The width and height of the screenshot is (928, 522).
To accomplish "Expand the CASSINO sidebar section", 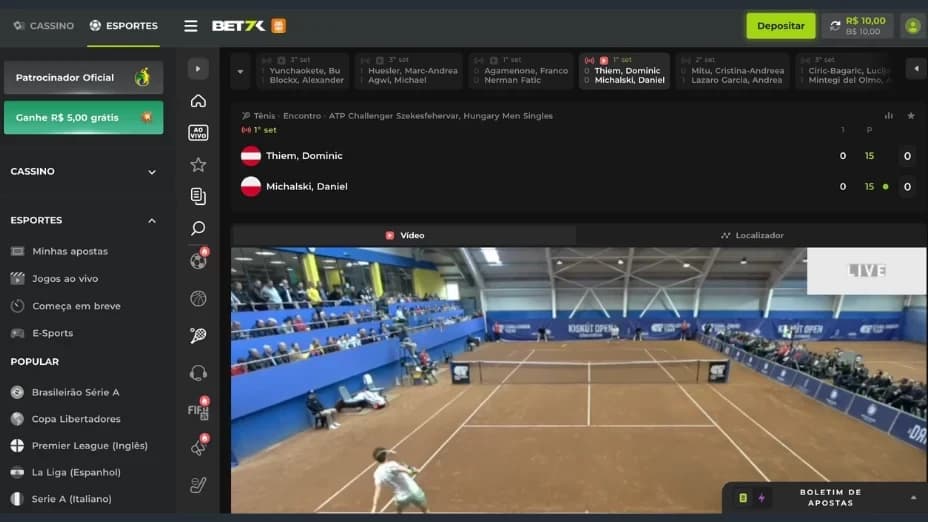I will [83, 172].
